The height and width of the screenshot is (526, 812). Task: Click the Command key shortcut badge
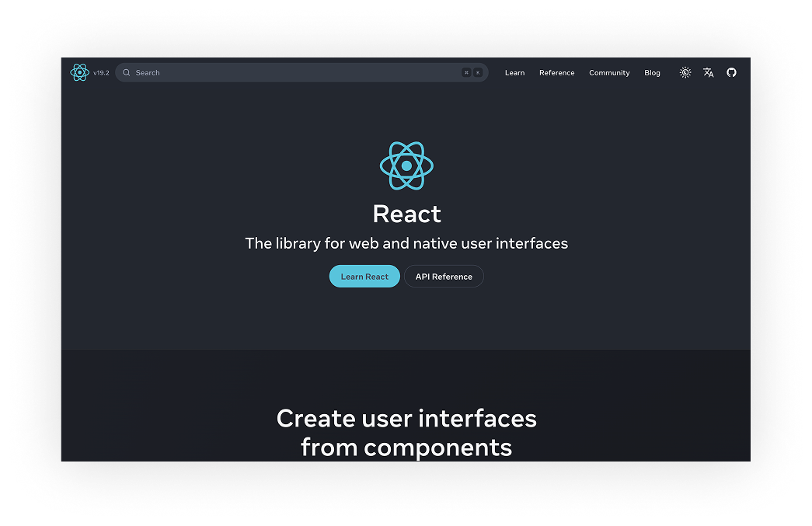[465, 71]
